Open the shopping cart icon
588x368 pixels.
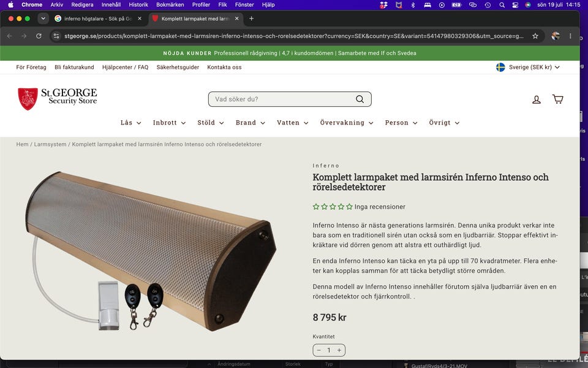557,99
